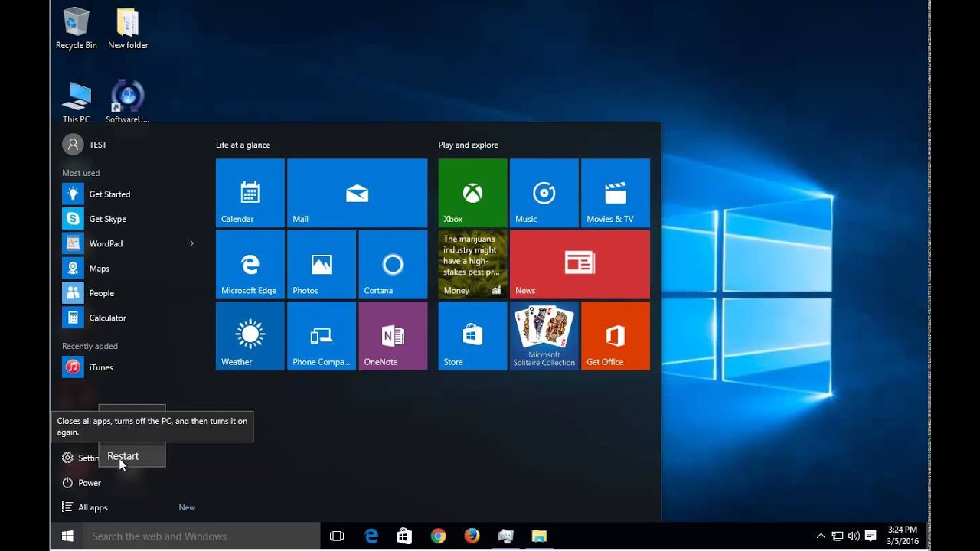Open the network tray icon

[x=838, y=536]
